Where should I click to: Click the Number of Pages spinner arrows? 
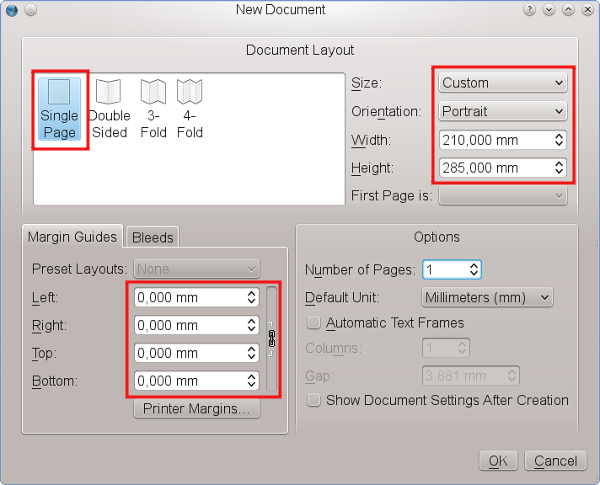474,269
